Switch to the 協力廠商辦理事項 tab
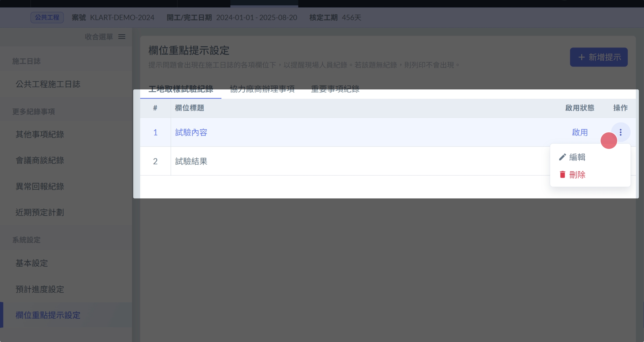Screen dimensions: 644x342 262,89
